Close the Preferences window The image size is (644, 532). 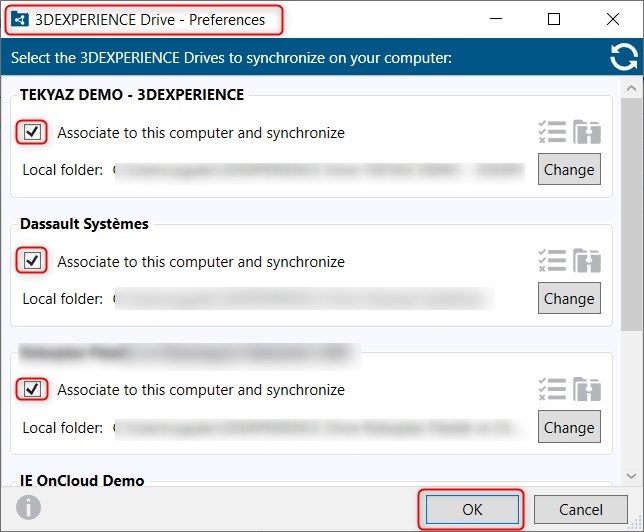(x=613, y=19)
